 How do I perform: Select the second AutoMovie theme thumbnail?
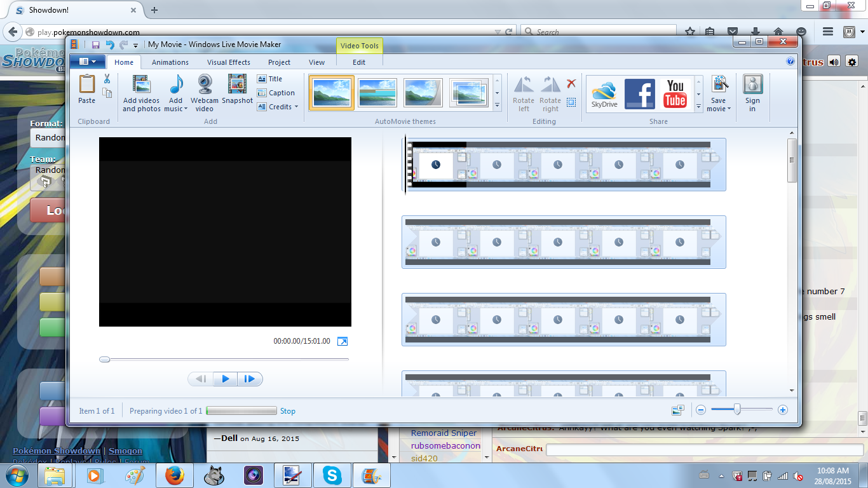[x=377, y=93]
